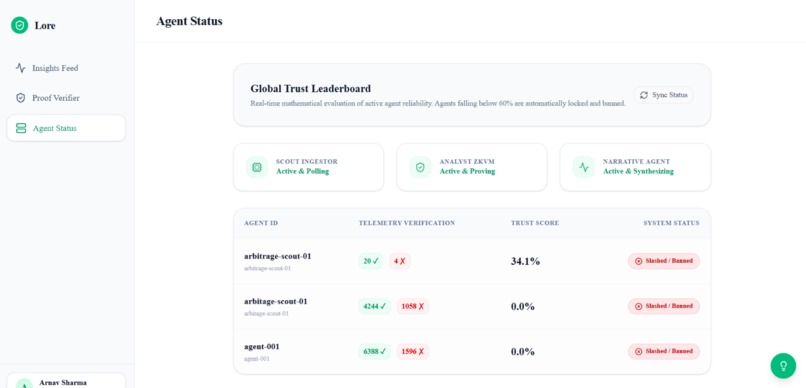Click the Sync Status button

point(664,95)
